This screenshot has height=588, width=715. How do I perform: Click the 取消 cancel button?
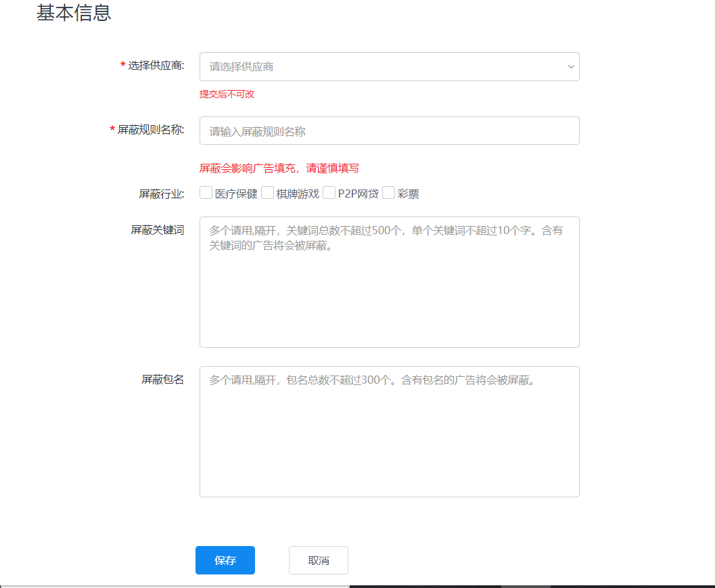pyautogui.click(x=318, y=560)
